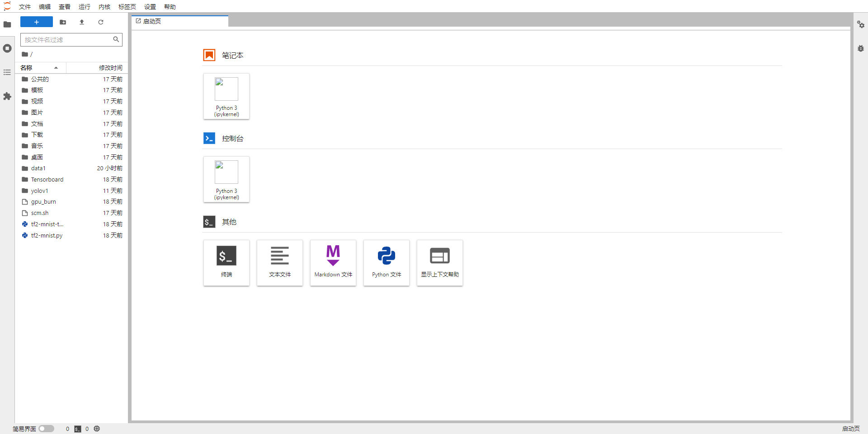
Task: Create a new Python file
Action: tap(387, 263)
